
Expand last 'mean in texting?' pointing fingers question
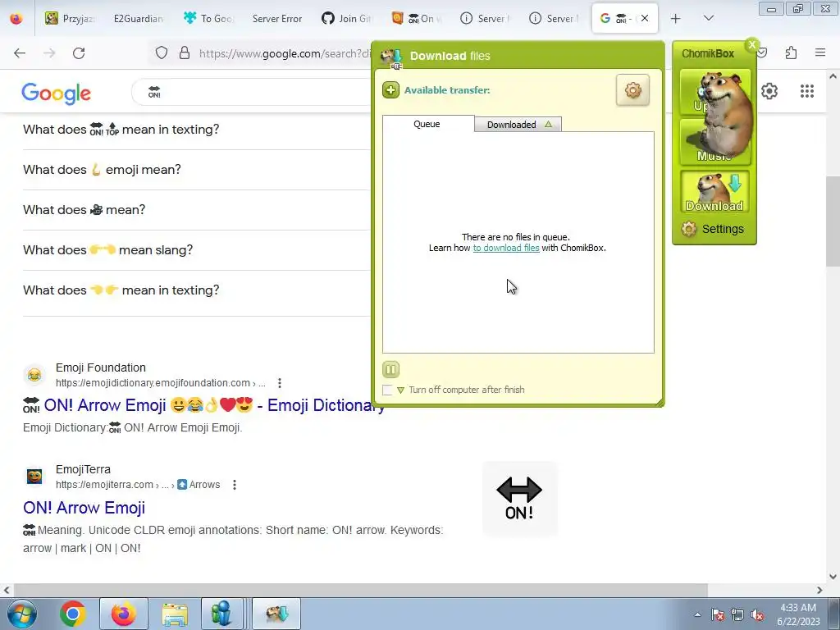click(x=197, y=290)
